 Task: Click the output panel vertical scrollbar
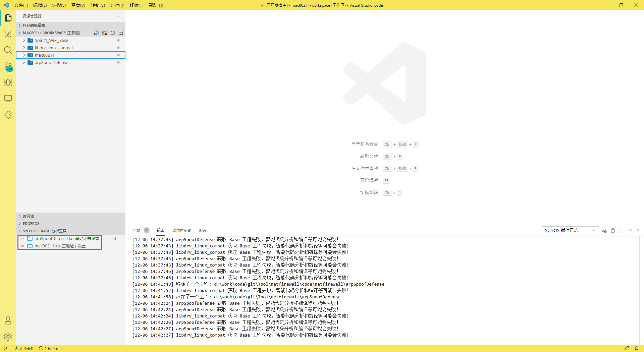click(641, 290)
